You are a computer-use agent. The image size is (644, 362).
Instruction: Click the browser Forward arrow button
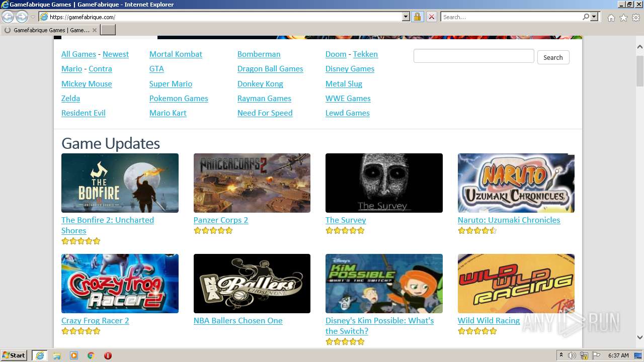tap(22, 17)
